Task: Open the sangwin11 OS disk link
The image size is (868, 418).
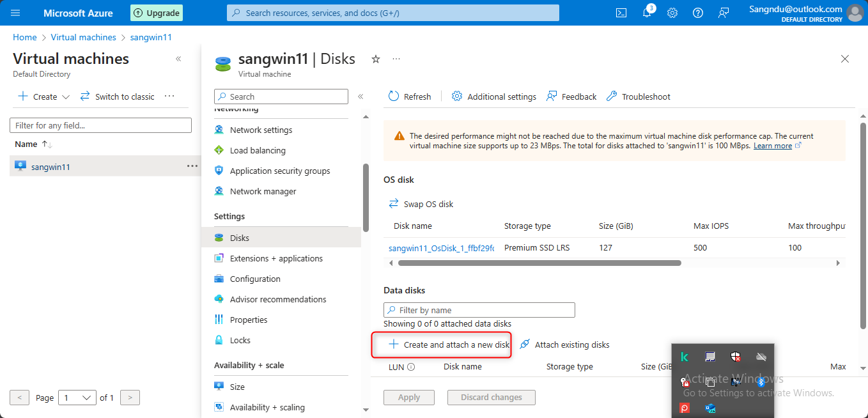Action: click(x=441, y=248)
